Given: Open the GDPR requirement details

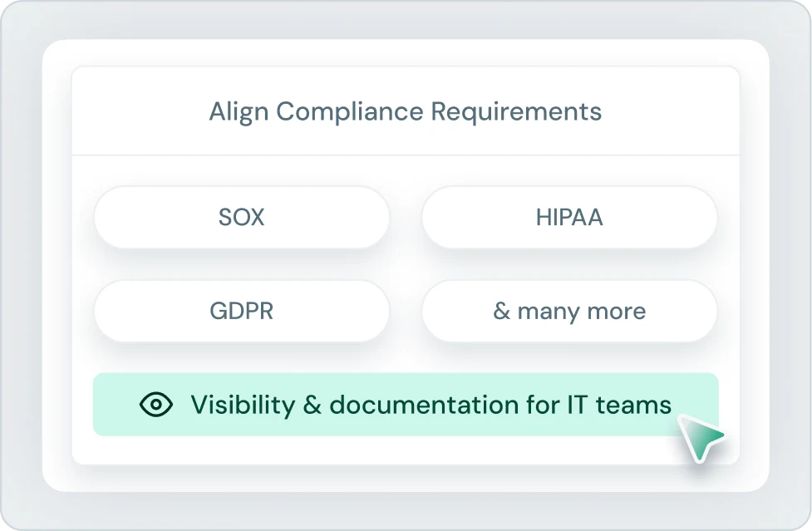Looking at the screenshot, I should 241,311.
